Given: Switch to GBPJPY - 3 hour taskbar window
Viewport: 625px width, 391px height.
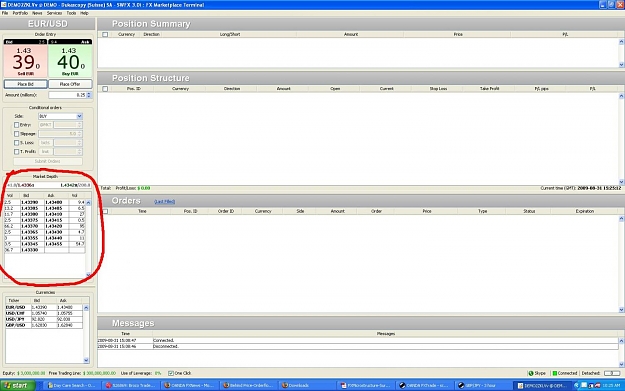Looking at the screenshot, I should click(x=482, y=385).
